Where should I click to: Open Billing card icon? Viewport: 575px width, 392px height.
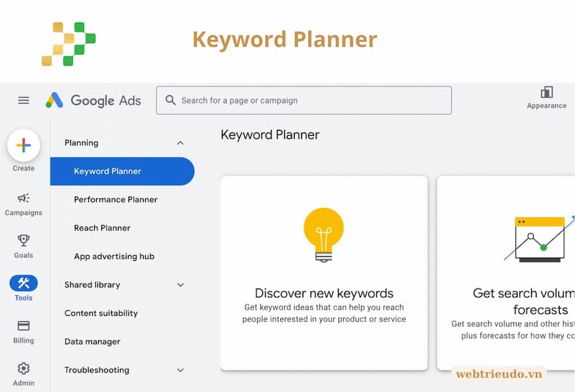pyautogui.click(x=23, y=326)
